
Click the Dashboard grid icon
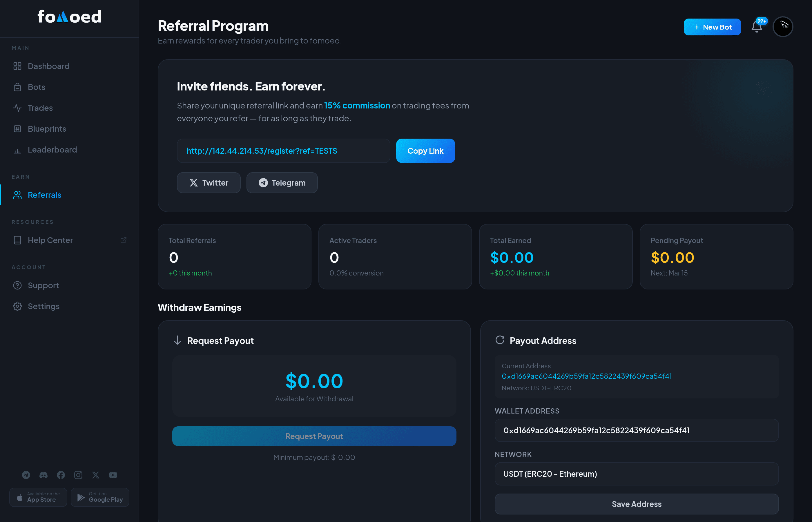(x=17, y=66)
